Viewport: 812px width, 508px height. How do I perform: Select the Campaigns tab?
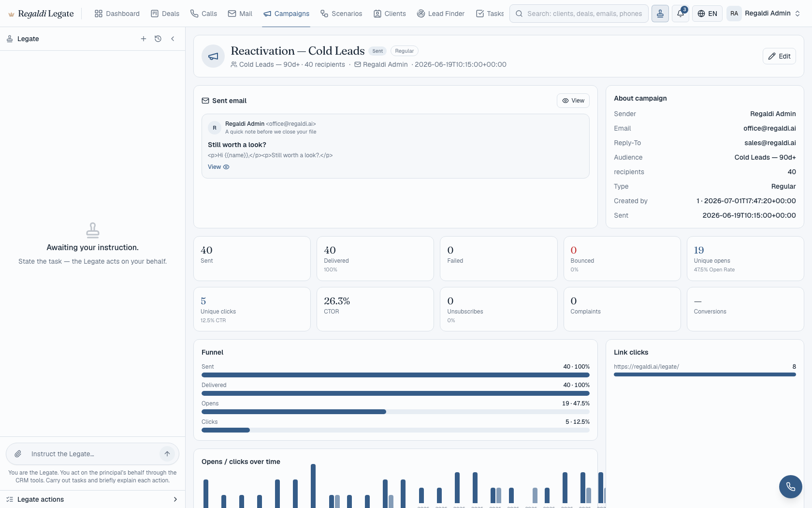(x=286, y=14)
